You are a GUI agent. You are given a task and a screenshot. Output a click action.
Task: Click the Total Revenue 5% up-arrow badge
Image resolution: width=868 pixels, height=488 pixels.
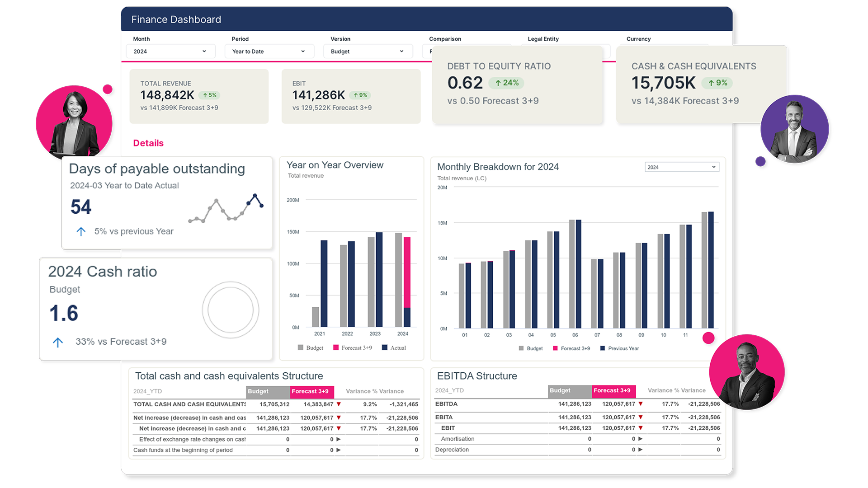click(x=209, y=95)
